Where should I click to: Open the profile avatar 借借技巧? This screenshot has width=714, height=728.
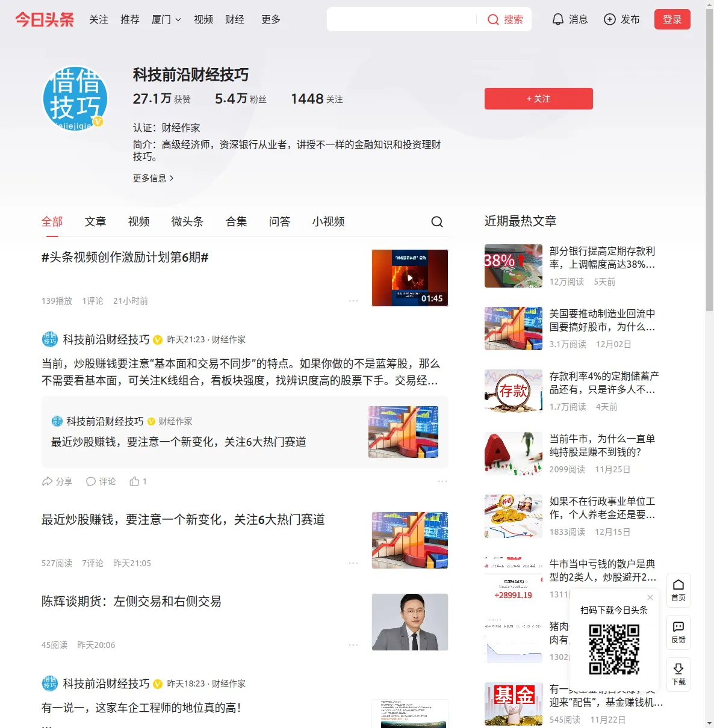[75, 99]
